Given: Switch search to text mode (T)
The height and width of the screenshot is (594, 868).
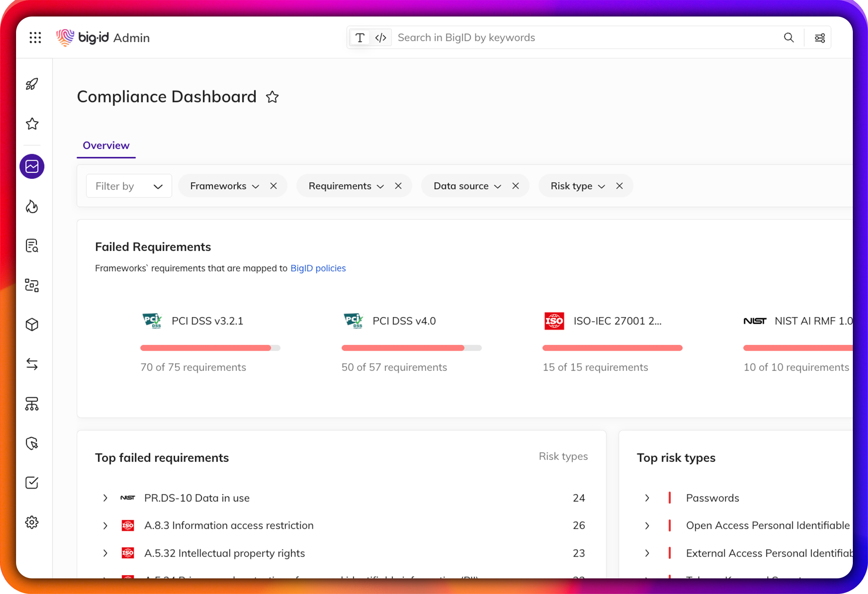Looking at the screenshot, I should tap(360, 38).
